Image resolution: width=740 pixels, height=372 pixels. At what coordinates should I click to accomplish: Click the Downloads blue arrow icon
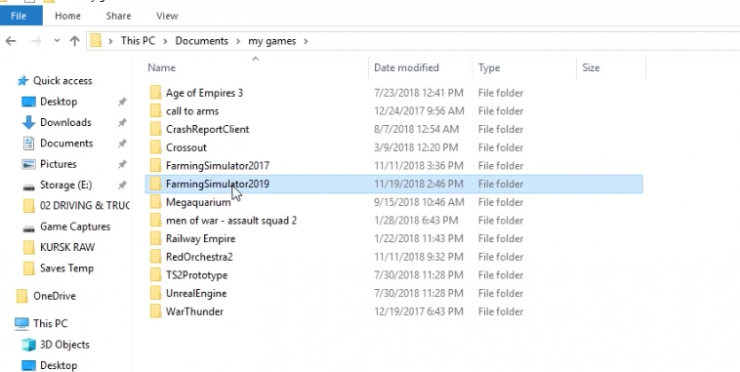28,122
